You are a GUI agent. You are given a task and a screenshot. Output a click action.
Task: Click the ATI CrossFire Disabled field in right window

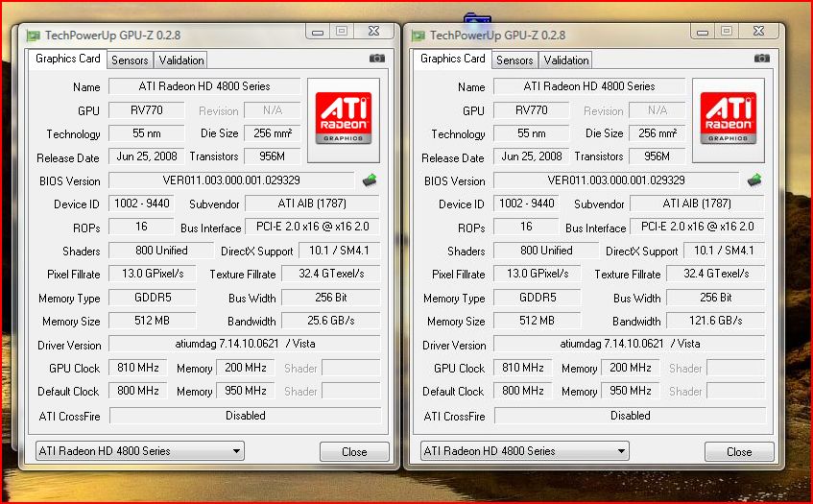[630, 416]
